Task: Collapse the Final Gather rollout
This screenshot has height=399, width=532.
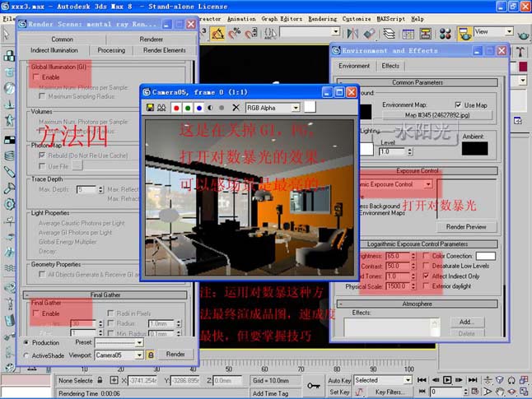Action: (x=105, y=295)
